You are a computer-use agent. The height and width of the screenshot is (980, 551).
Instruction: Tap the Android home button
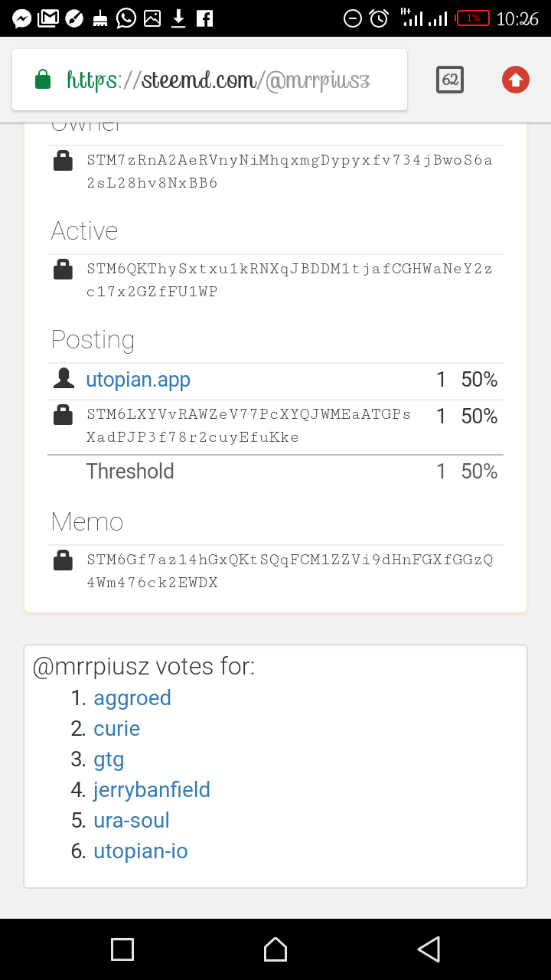point(275,949)
